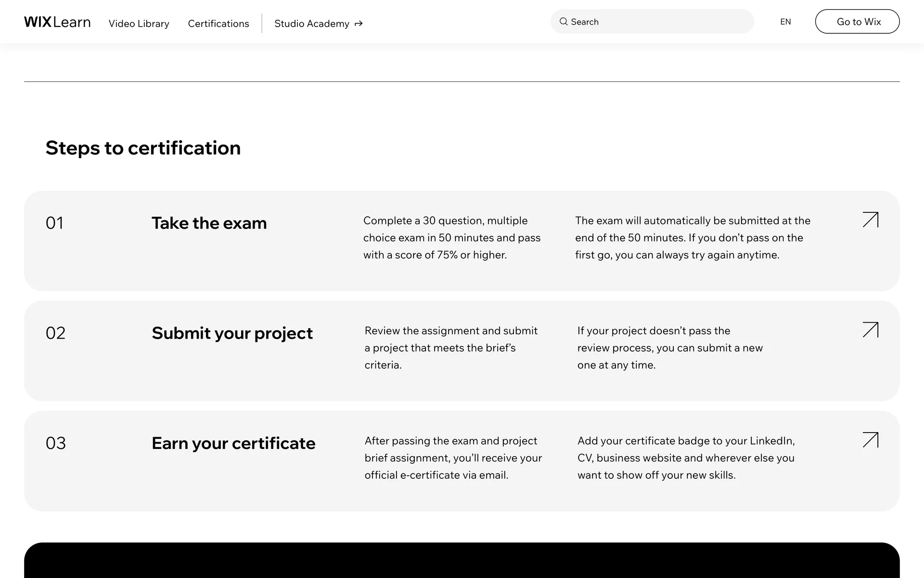Open the Certifications menu item
This screenshot has width=924, height=578.
[218, 24]
